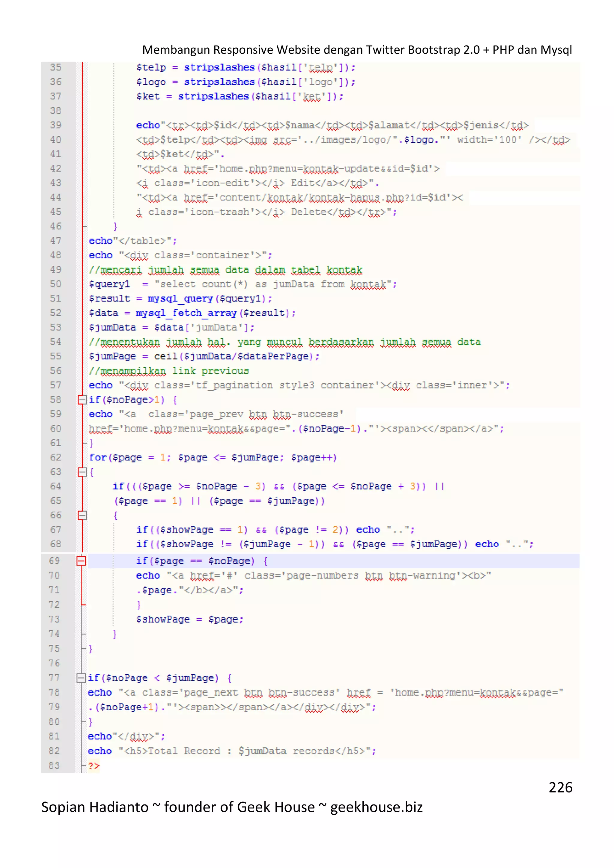
Task: Click '$result = mysql_query($query1)' line
Action: pyautogui.click(x=180, y=299)
